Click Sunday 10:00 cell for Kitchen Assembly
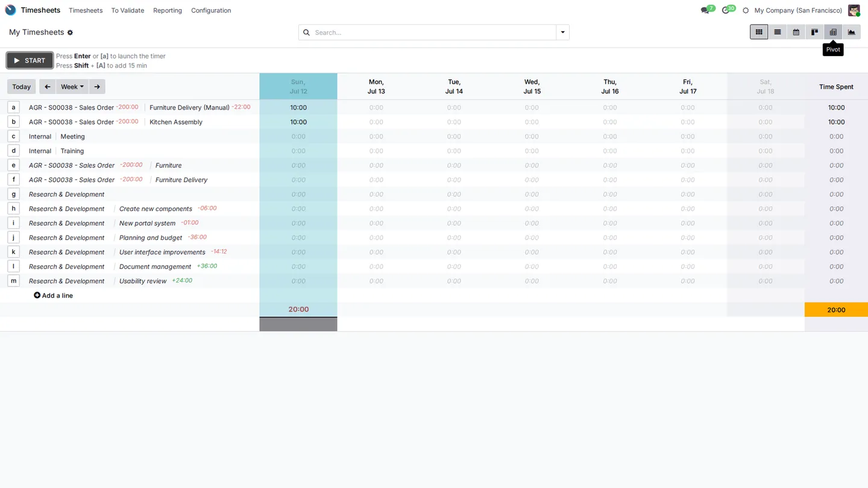 coord(298,122)
